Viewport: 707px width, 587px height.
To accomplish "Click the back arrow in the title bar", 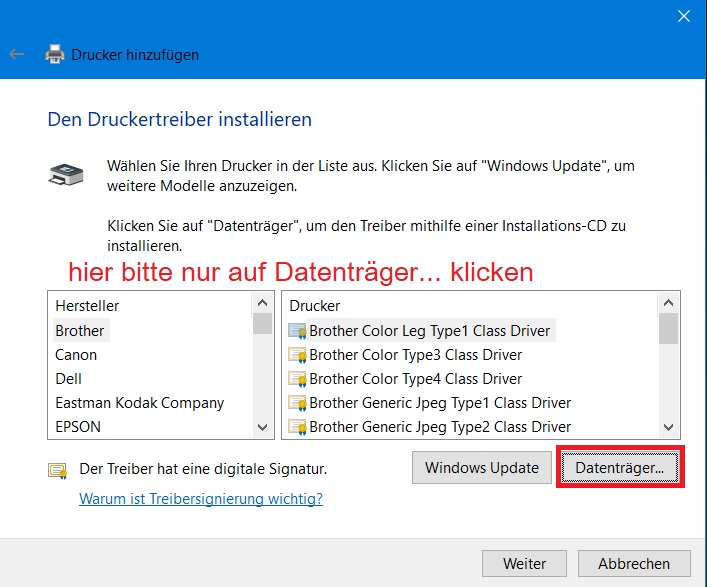I will click(x=16, y=55).
